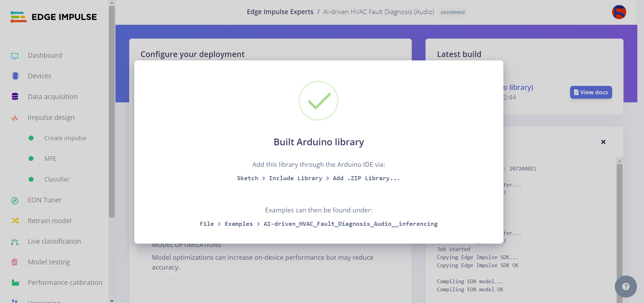The image size is (644, 303).
Task: Go to the MFE block page
Action: [x=50, y=159]
